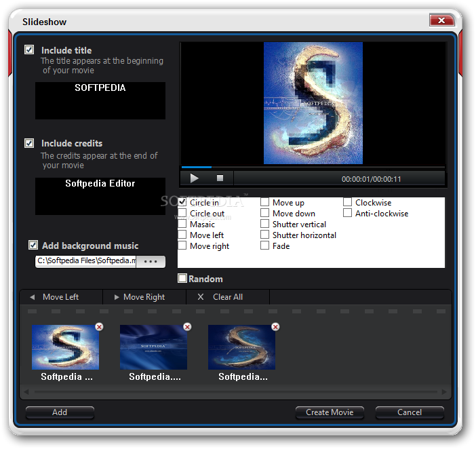Click the Cancel button

click(410, 412)
